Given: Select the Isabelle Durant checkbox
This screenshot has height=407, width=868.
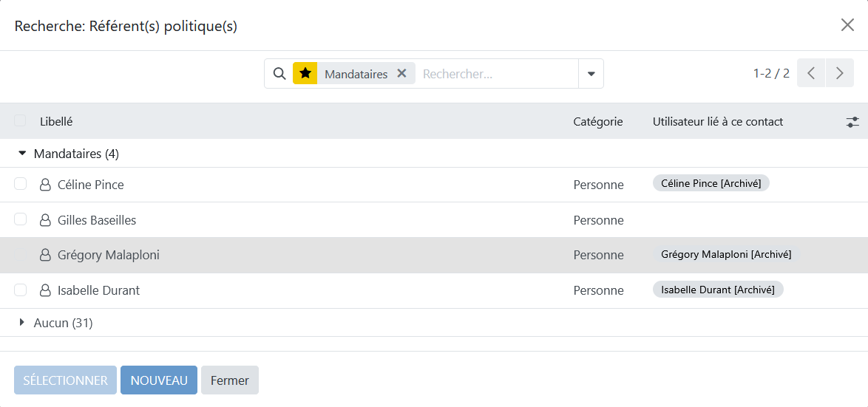Looking at the screenshot, I should (21, 290).
